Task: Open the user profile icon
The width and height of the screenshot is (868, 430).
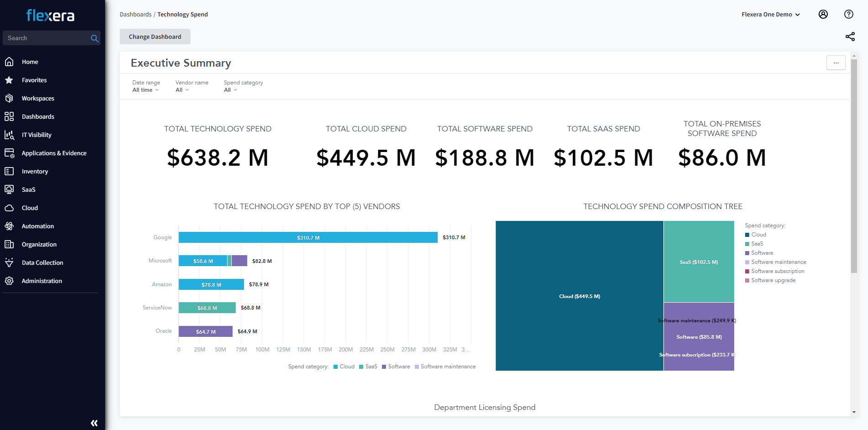Action: (823, 14)
